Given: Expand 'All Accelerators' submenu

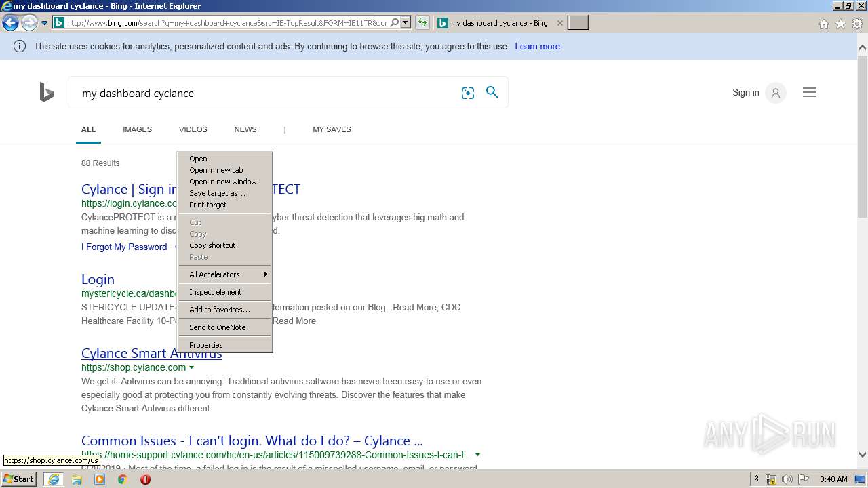Looking at the screenshot, I should pos(224,274).
